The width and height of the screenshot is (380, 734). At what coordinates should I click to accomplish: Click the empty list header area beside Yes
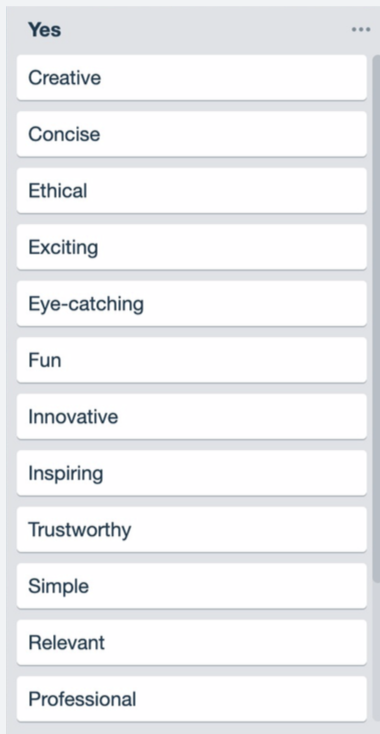click(206, 30)
